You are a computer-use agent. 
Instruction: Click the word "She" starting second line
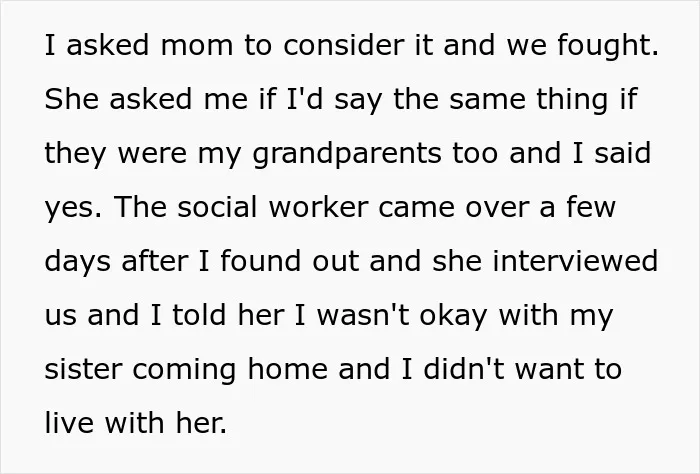[71, 99]
